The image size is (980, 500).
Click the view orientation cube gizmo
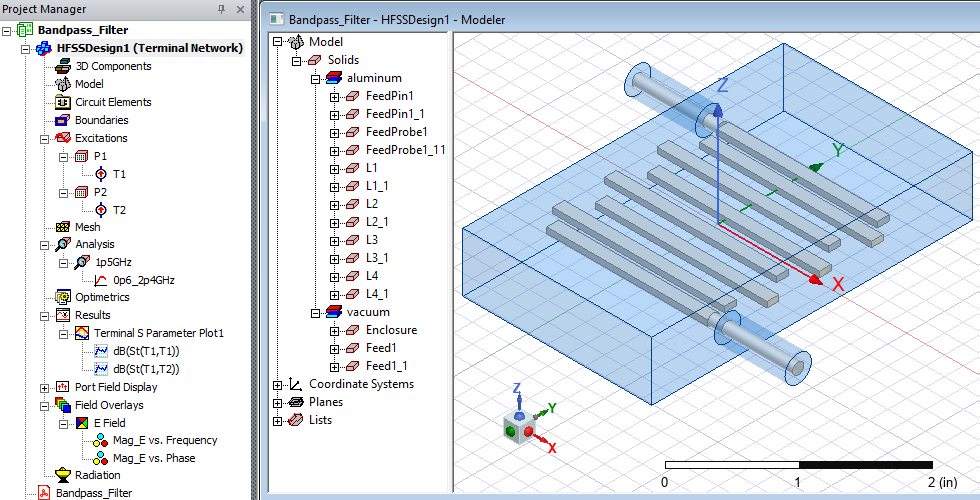point(519,429)
